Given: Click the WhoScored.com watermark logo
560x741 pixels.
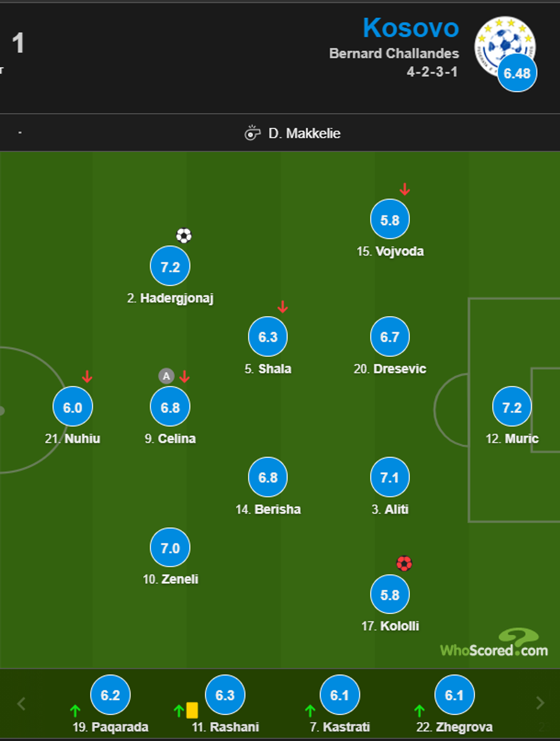Looking at the screenshot, I should click(x=494, y=645).
